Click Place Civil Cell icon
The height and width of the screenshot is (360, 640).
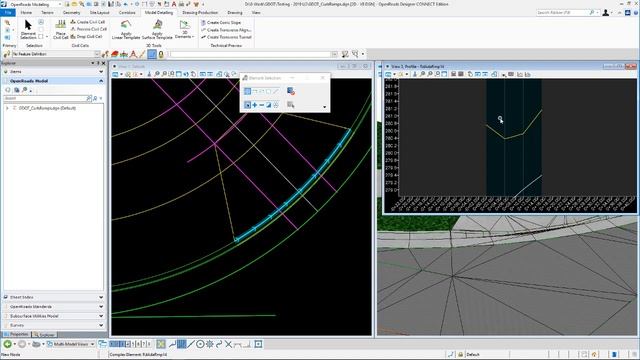60,29
